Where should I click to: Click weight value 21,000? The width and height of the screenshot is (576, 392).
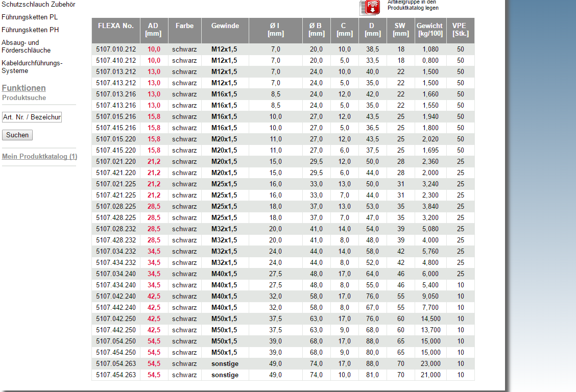coord(430,375)
